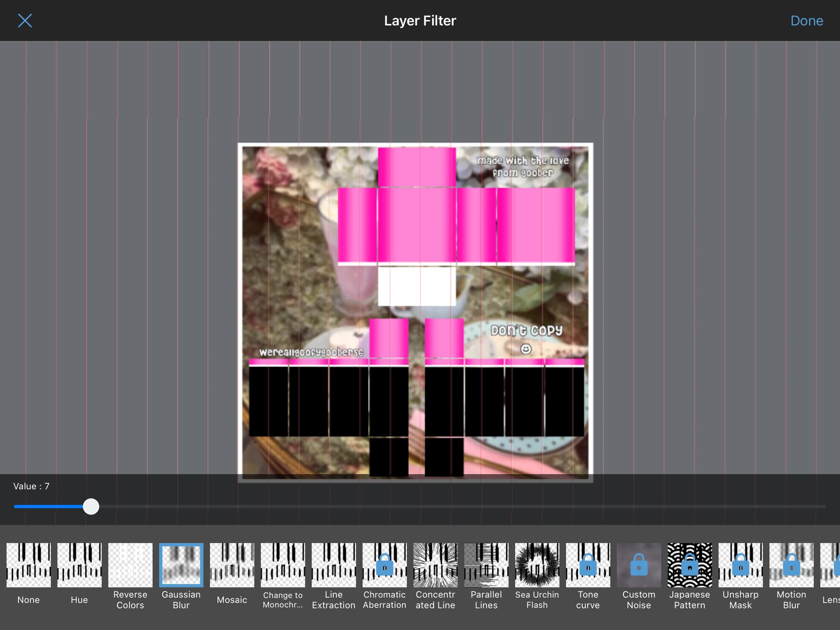Tap the locked Custom Noise filter
Image resolution: width=840 pixels, height=630 pixels.
pos(639,565)
